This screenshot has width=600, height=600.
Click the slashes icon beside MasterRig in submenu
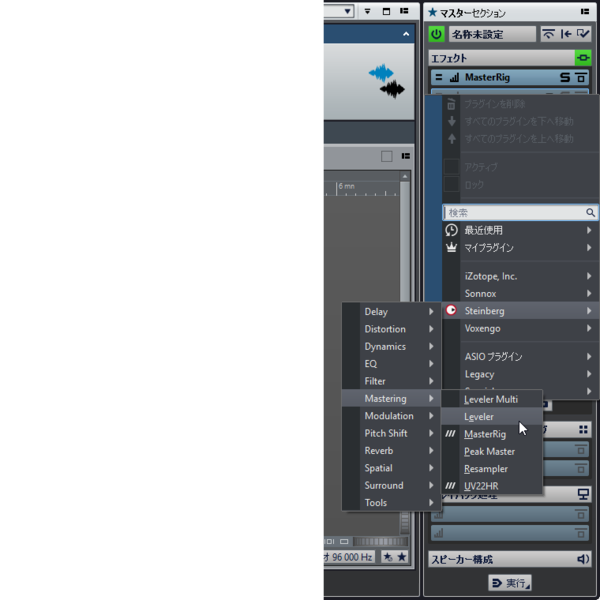(x=450, y=434)
